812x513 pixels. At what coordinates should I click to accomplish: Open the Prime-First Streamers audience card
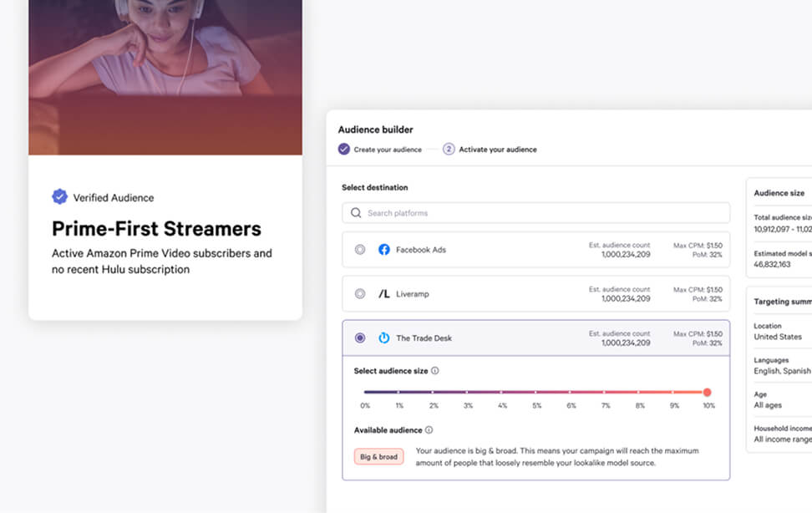coord(155,229)
